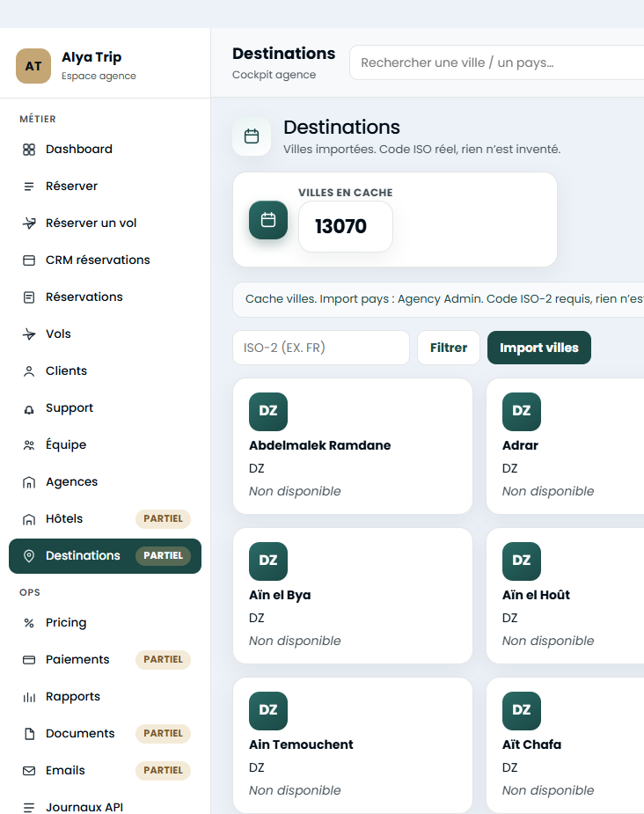Click the Rapports bar chart icon

(29, 697)
